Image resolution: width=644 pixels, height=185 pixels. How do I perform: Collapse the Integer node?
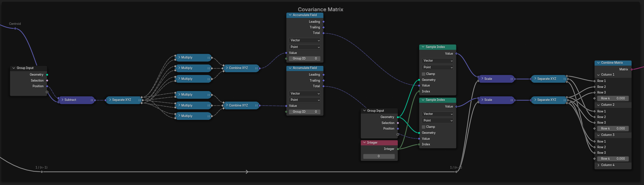[364, 143]
